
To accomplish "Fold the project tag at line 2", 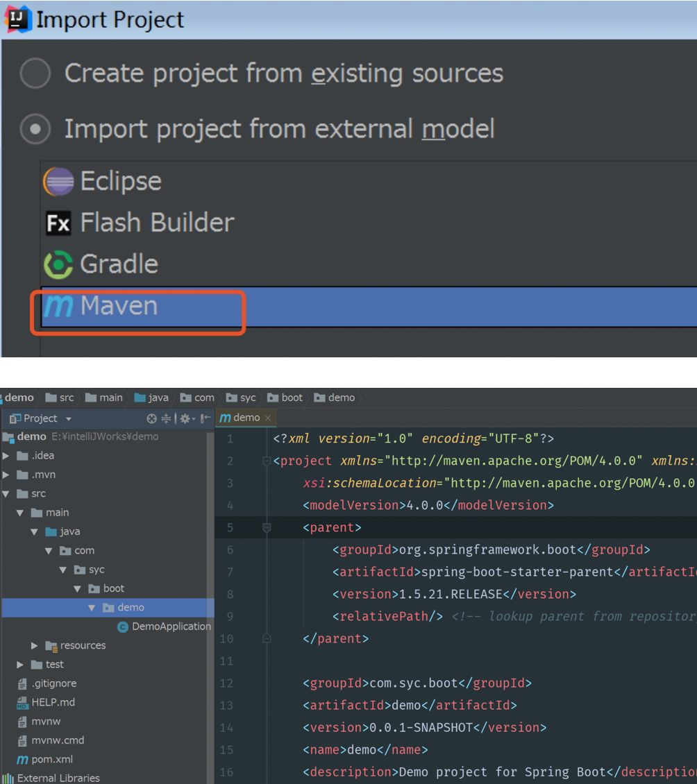I will pos(267,461).
